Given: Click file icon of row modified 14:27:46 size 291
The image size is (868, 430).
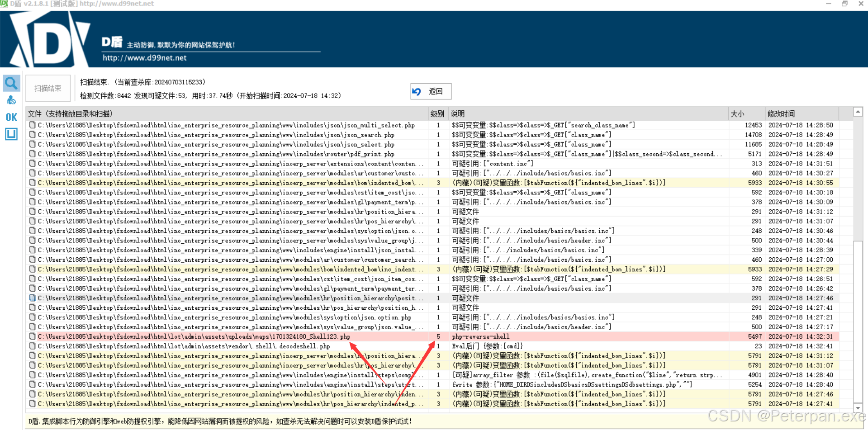Looking at the screenshot, I should (x=32, y=298).
